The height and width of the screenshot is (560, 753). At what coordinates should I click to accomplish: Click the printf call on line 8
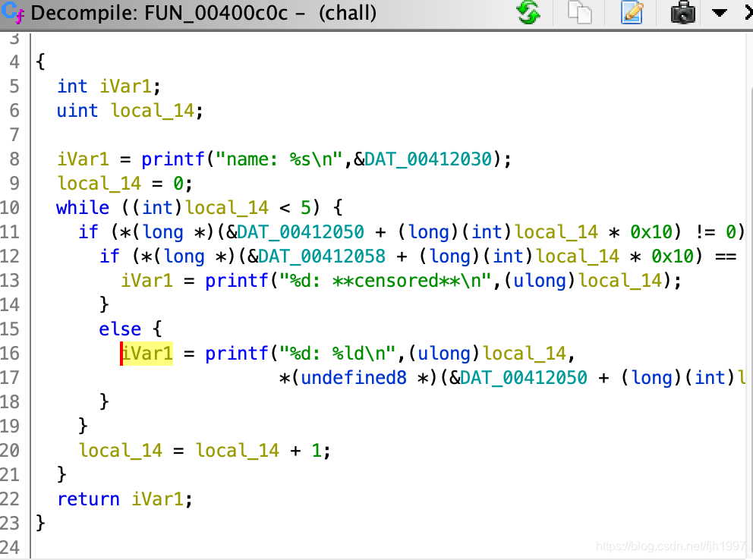pyautogui.click(x=173, y=159)
